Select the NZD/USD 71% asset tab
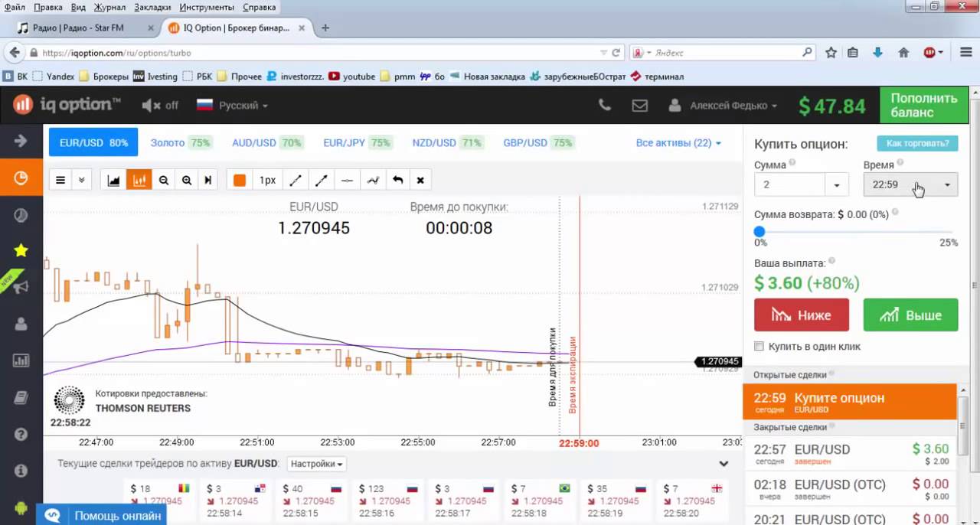The image size is (980, 525). pos(448,142)
